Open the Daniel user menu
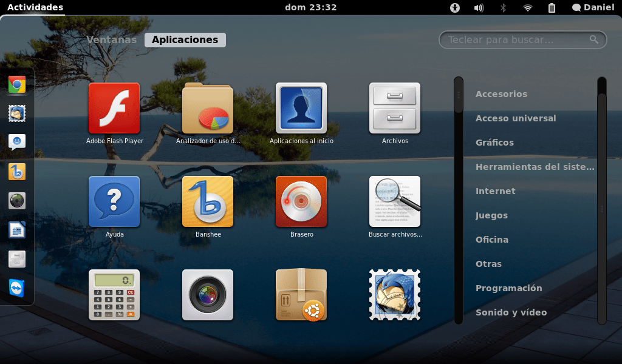Screen dimensions: 622x364 (593, 7)
